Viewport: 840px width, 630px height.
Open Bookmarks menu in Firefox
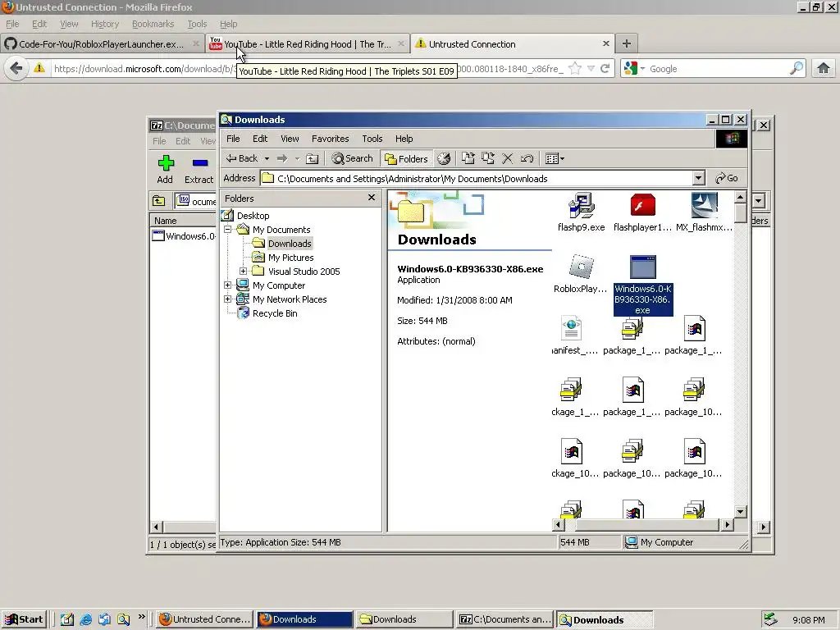153,24
